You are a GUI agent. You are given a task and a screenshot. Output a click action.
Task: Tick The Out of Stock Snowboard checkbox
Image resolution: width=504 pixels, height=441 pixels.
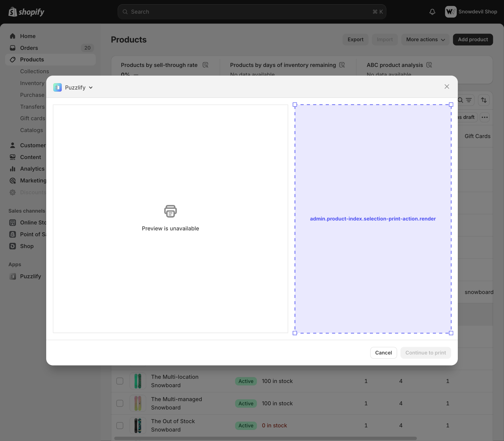click(120, 425)
